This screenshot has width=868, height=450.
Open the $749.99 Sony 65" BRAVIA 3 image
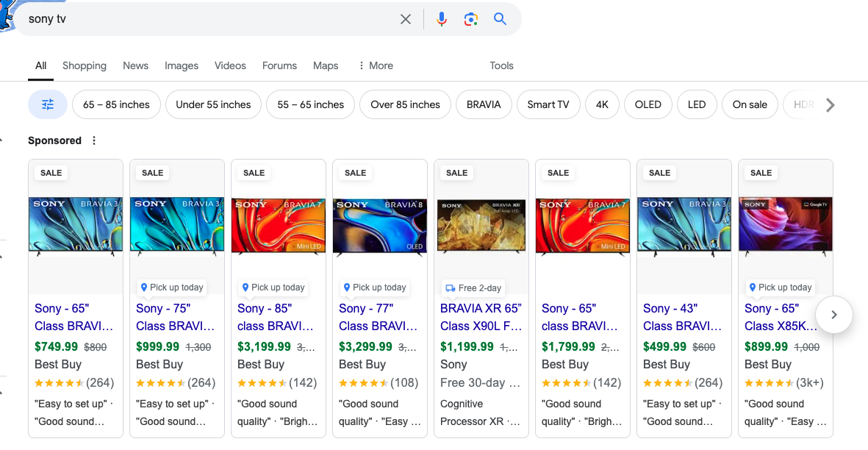tap(76, 227)
